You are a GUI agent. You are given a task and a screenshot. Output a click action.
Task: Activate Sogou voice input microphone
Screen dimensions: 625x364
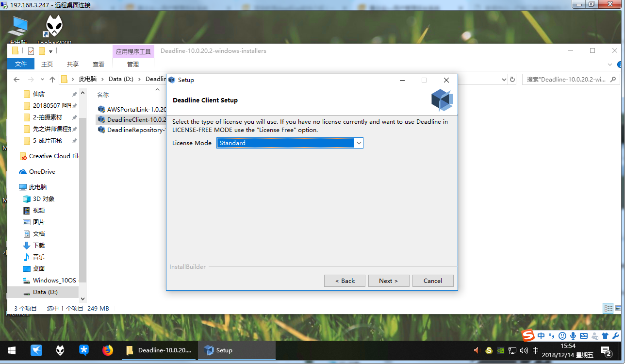573,335
